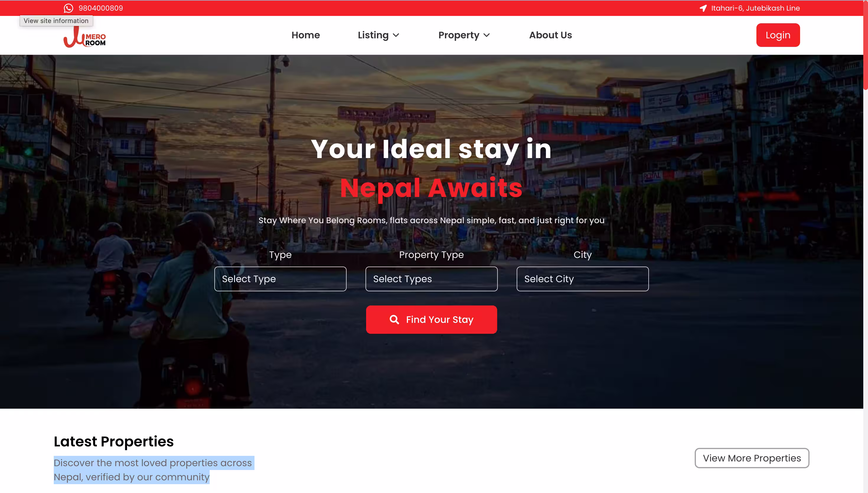The width and height of the screenshot is (868, 493).
Task: Click the location arrow icon
Action: click(703, 8)
